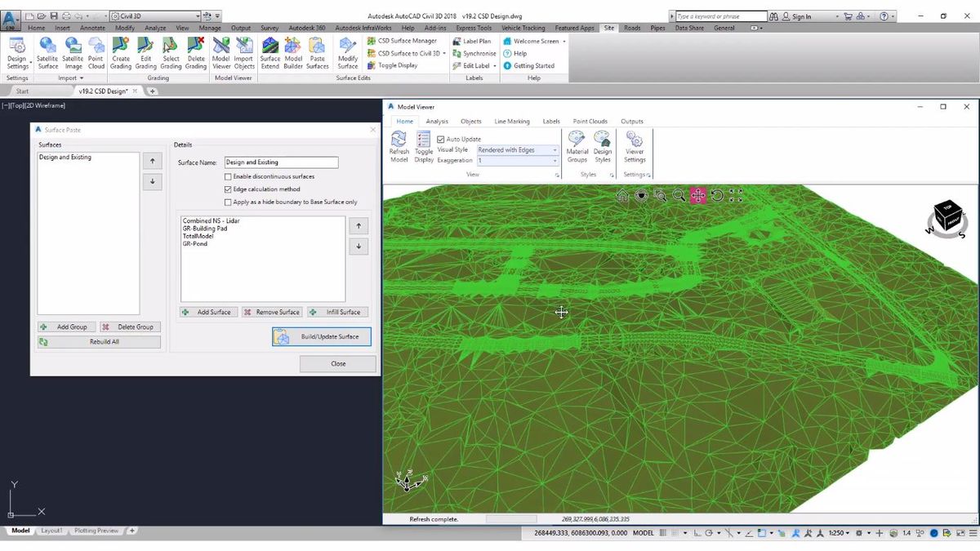The width and height of the screenshot is (980, 551).
Task: Expand the Welcome Screen dropdown
Action: pyautogui.click(x=563, y=41)
